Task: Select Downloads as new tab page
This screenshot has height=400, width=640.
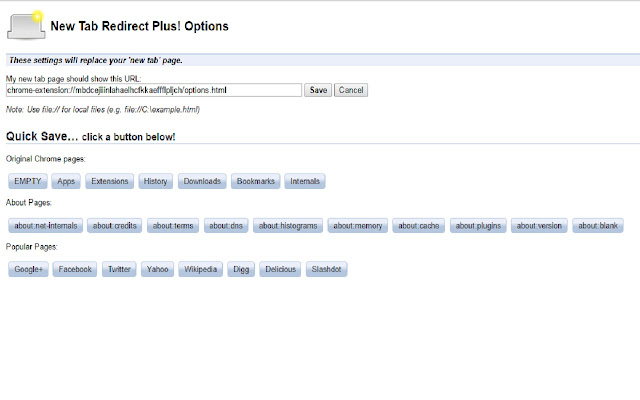Action: (202, 181)
